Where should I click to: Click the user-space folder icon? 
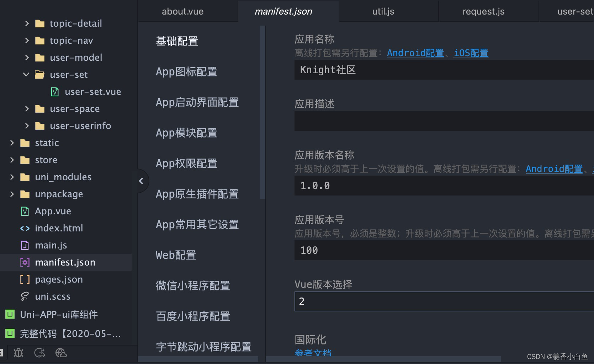click(x=40, y=109)
